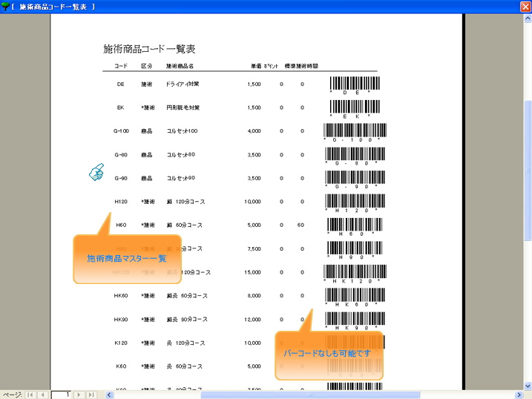Click code cell K60
The height and width of the screenshot is (399, 532).
(121, 366)
